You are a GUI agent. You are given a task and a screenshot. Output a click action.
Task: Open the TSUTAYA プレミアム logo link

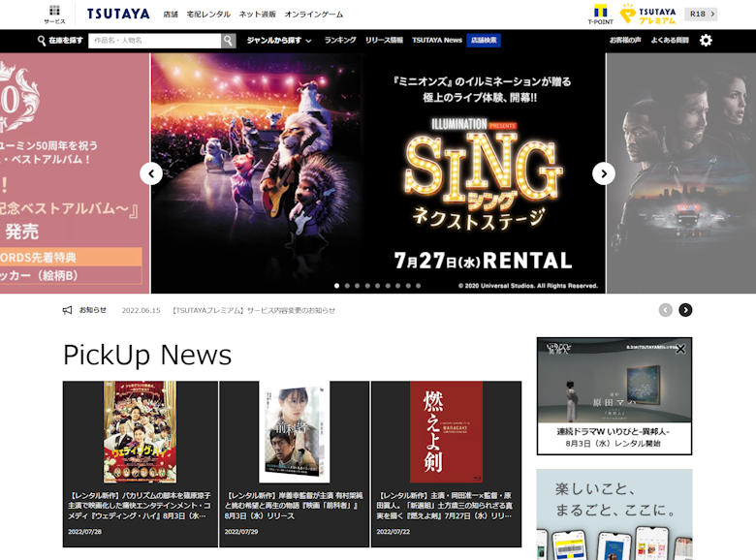(x=648, y=14)
